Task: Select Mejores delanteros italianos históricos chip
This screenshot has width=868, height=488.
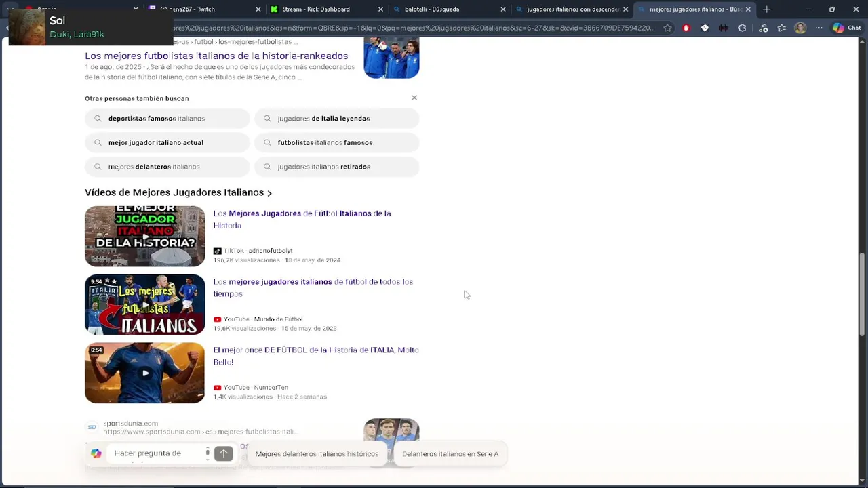Action: pyautogui.click(x=317, y=454)
